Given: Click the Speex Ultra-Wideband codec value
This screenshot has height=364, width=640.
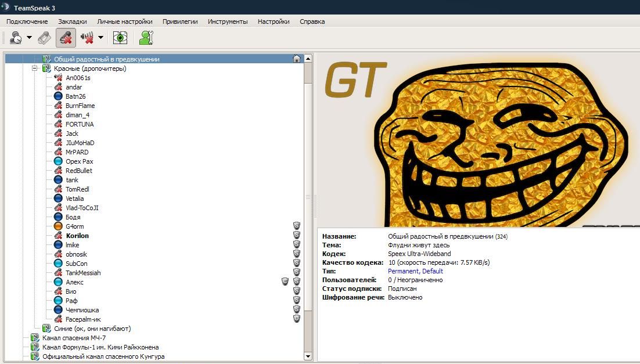Looking at the screenshot, I should (419, 254).
